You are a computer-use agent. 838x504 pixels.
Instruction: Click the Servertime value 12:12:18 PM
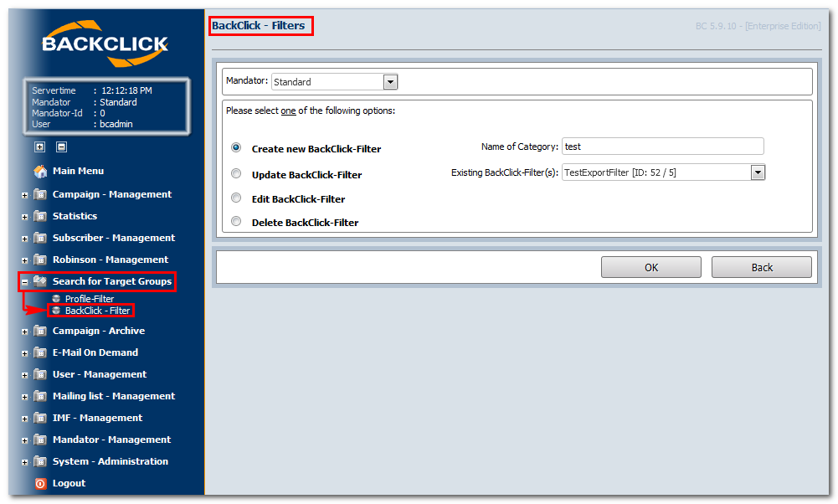pyautogui.click(x=126, y=91)
